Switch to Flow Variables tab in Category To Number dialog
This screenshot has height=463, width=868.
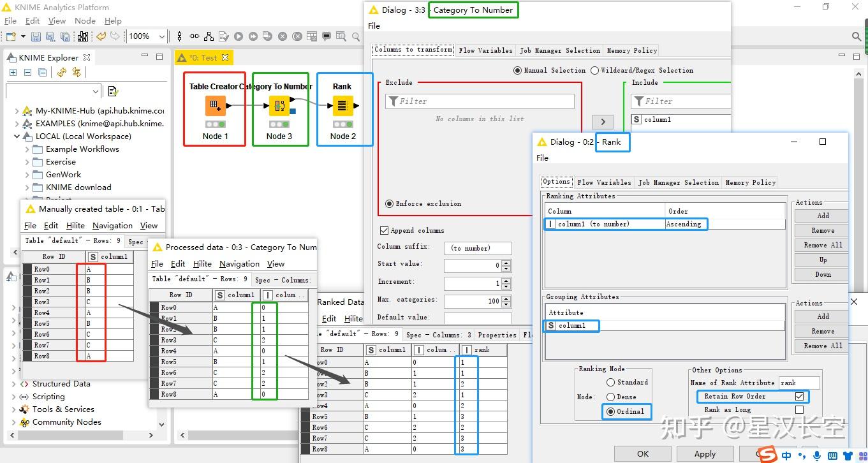coord(485,50)
